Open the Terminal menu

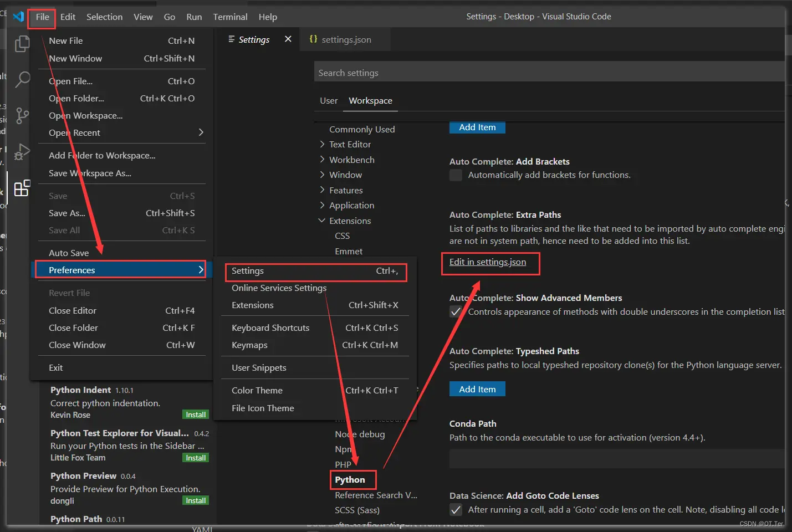[x=230, y=17]
